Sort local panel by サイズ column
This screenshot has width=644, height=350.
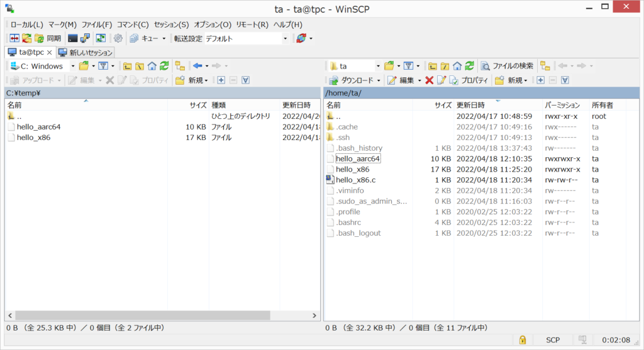tap(187, 105)
